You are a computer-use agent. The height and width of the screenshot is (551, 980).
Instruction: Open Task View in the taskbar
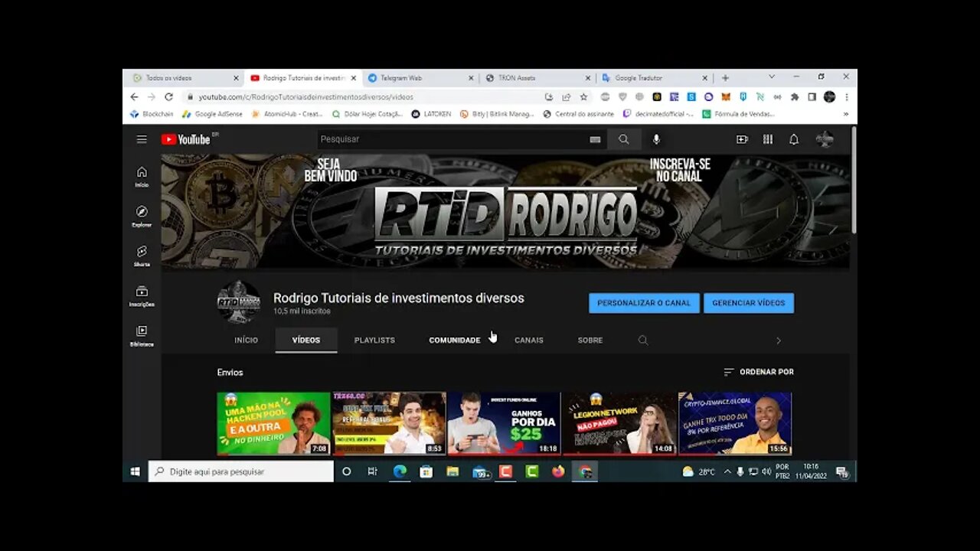pos(372,471)
